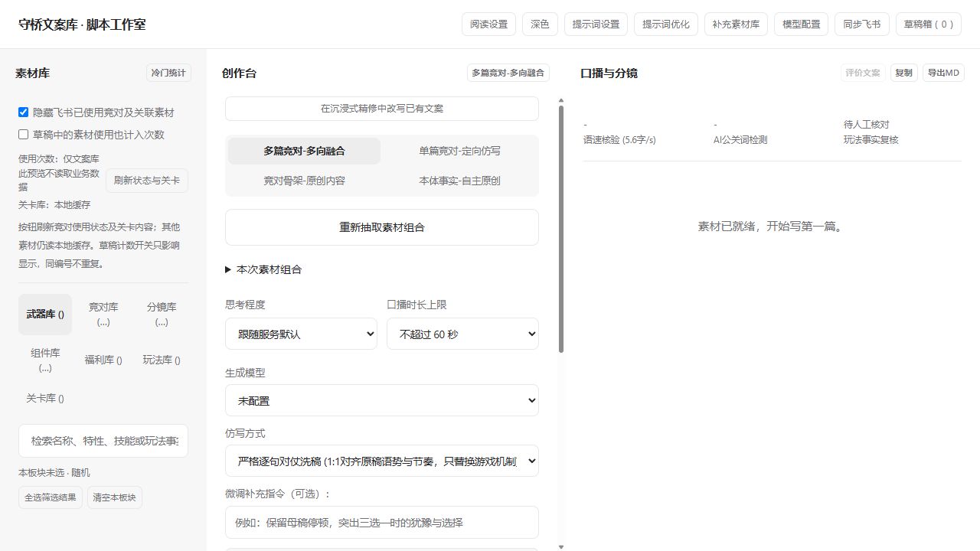Open the 武器库 material tab
This screenshot has width=980, height=551.
coord(45,315)
